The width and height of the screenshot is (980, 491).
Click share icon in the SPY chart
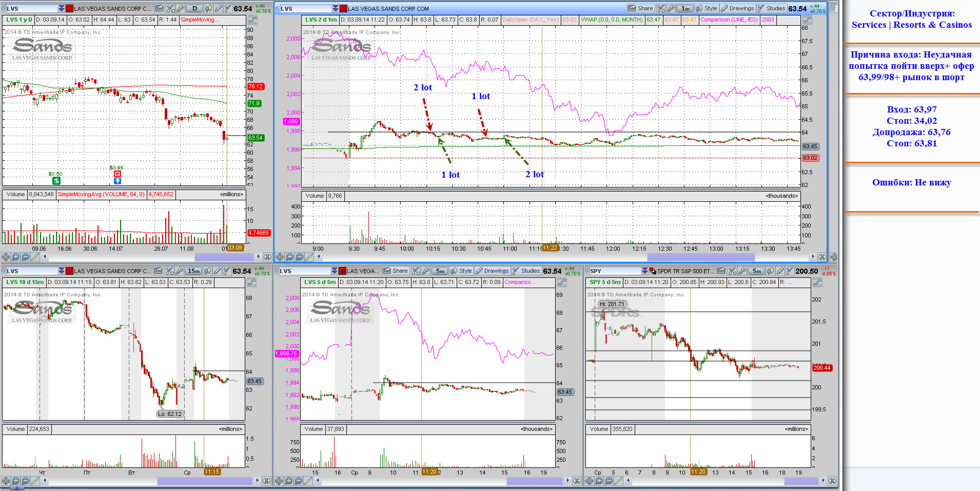(x=721, y=271)
